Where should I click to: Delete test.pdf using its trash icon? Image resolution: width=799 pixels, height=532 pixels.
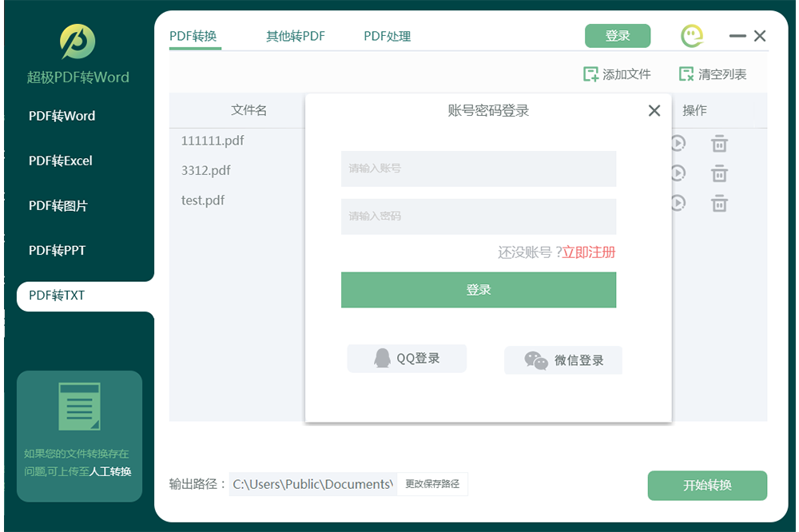[x=719, y=204]
